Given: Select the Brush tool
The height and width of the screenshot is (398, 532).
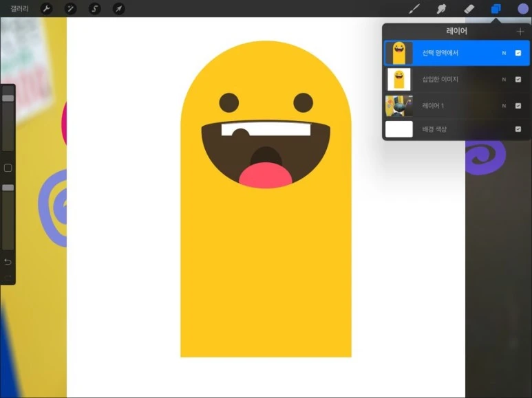Looking at the screenshot, I should [x=414, y=9].
